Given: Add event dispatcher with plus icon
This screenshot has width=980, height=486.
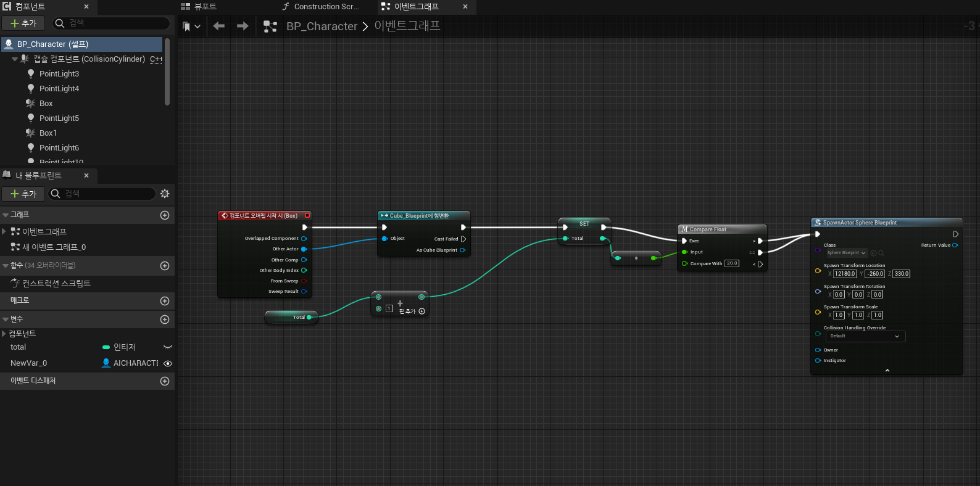Looking at the screenshot, I should click(x=165, y=381).
